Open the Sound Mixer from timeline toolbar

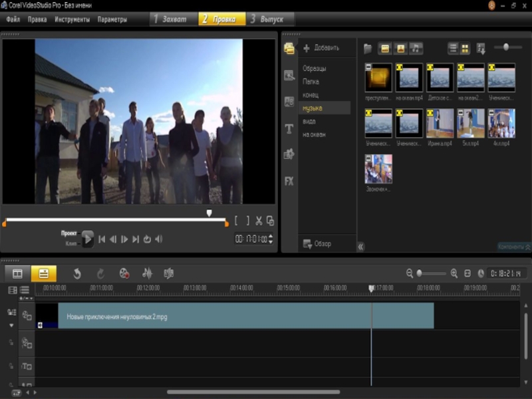click(147, 273)
